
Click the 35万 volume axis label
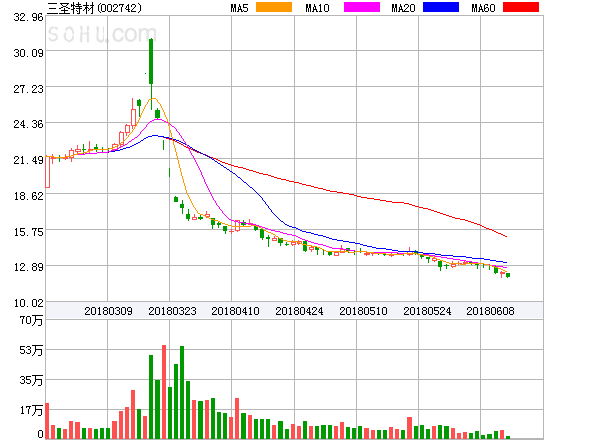click(31, 380)
